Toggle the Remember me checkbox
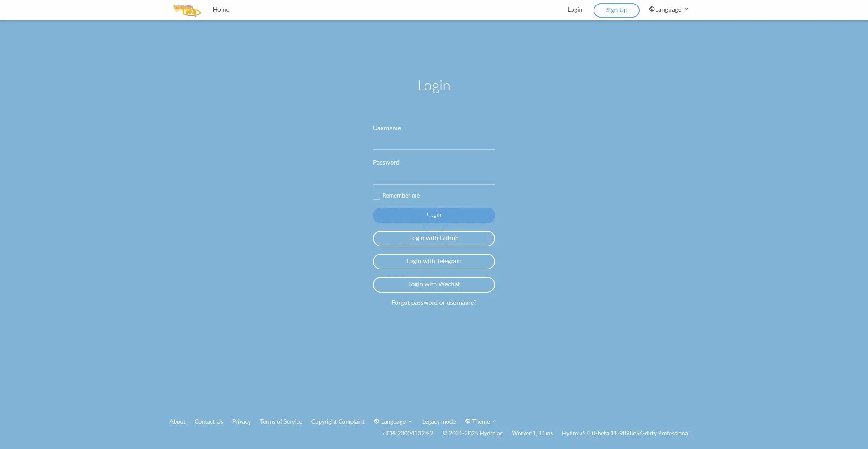 [x=377, y=196]
